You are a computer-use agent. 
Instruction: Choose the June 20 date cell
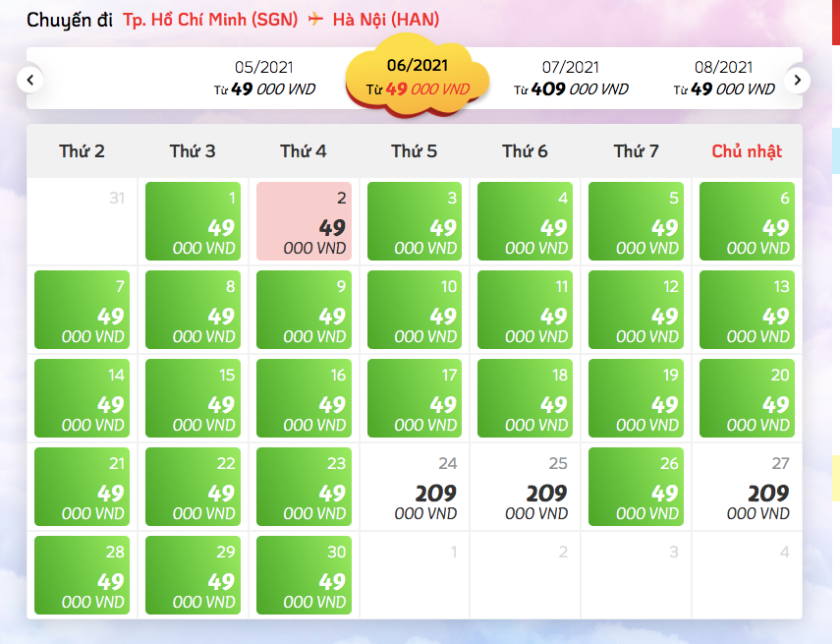[x=747, y=398]
